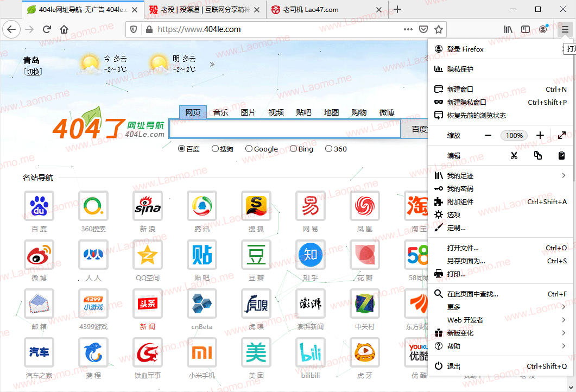Image resolution: width=576 pixels, height=392 pixels.
Task: Open the Ctrip 携程 dolphin icon
Action: click(x=93, y=352)
